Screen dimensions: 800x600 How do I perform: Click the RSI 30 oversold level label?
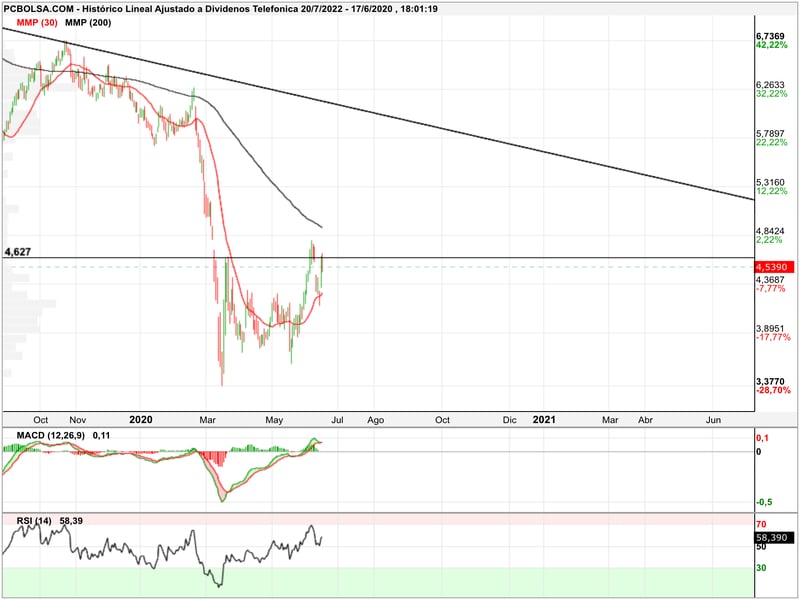point(761,567)
